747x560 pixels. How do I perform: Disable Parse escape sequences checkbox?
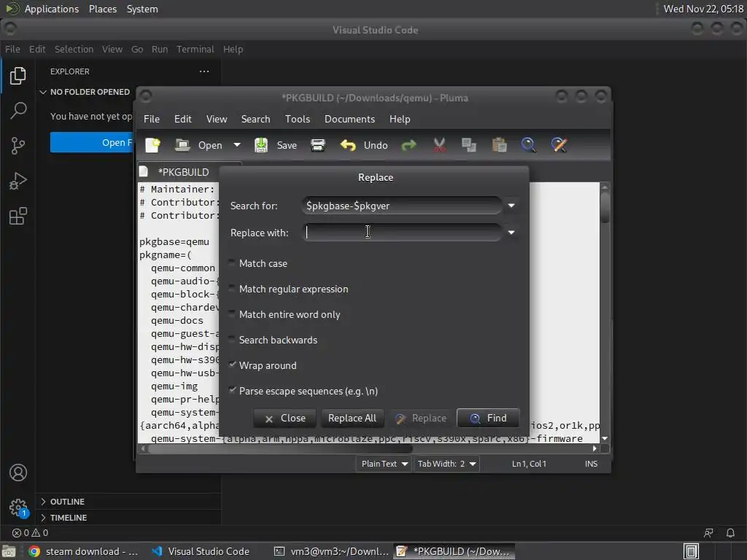pos(232,391)
